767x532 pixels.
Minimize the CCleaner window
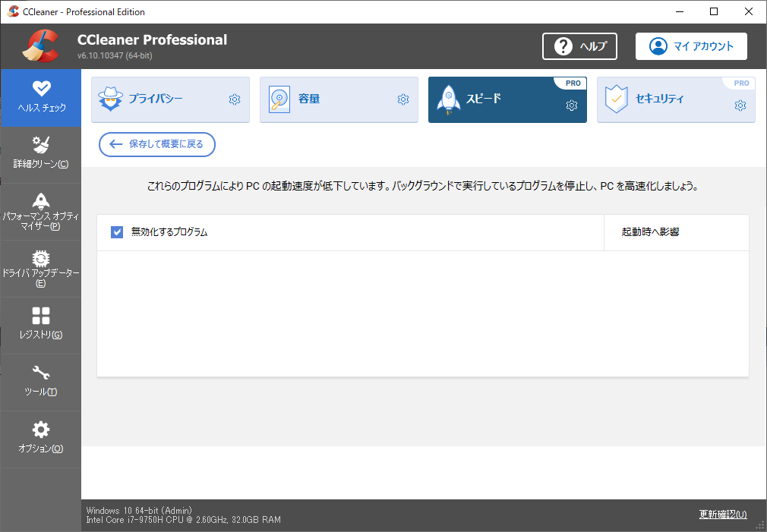pyautogui.click(x=680, y=11)
